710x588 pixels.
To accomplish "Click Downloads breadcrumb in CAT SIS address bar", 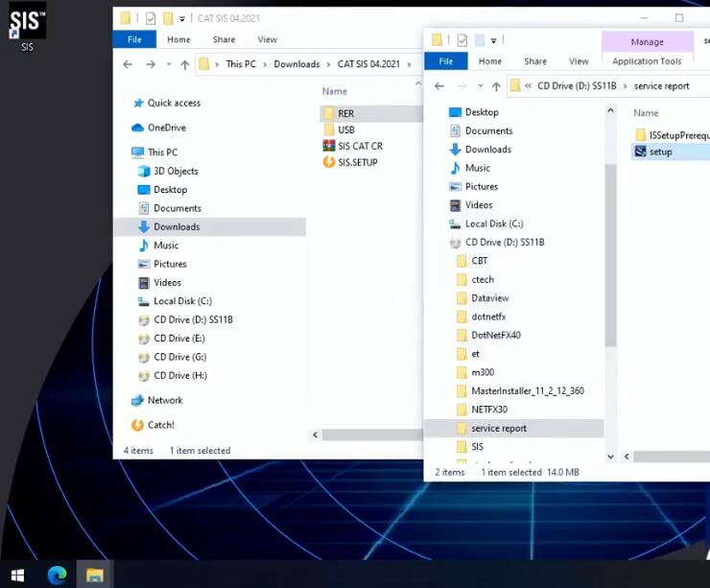I will tap(297, 64).
